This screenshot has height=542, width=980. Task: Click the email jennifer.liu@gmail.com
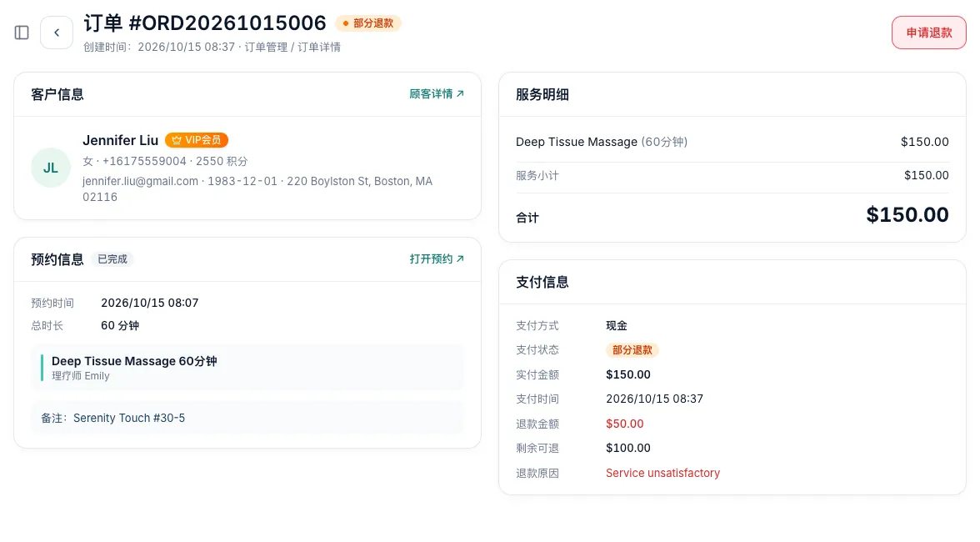tap(141, 181)
